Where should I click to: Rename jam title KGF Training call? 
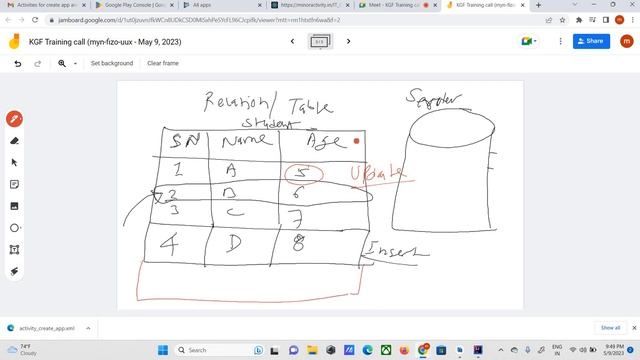pos(105,42)
